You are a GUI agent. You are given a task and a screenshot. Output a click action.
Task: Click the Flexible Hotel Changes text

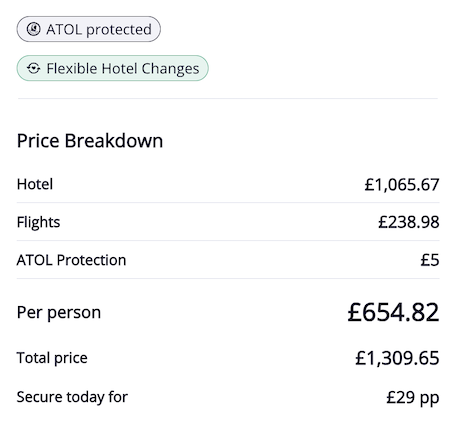click(x=123, y=69)
